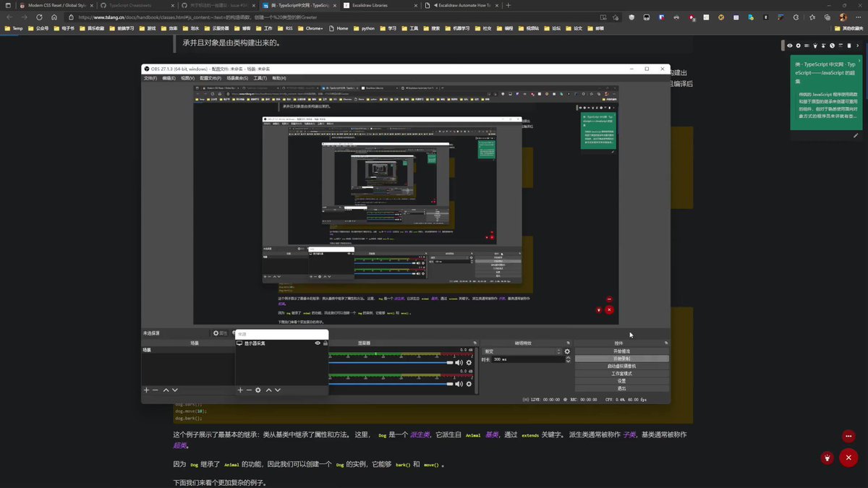The height and width of the screenshot is (488, 868).
Task: Click 开始推流 to start streaming
Action: coord(622,351)
